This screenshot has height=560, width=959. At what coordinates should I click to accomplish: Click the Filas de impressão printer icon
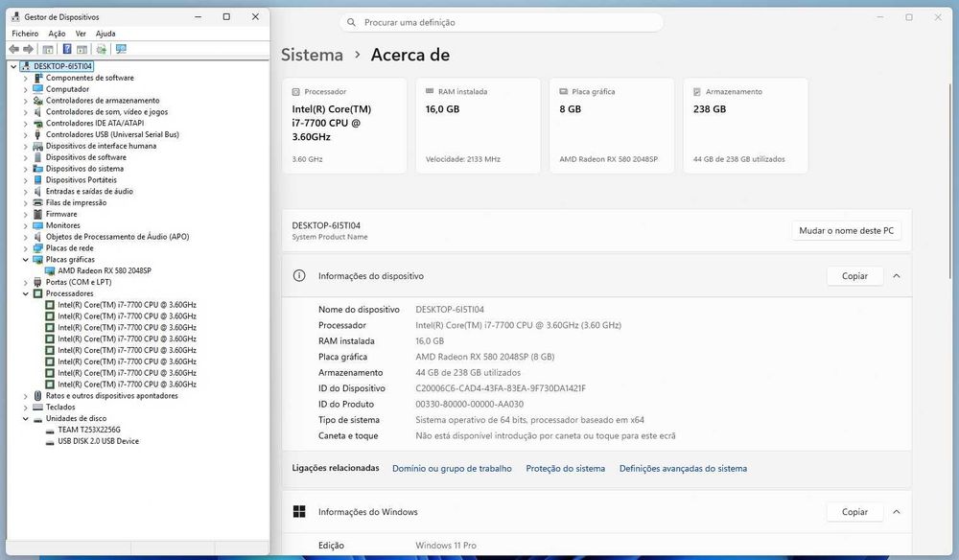click(x=38, y=203)
